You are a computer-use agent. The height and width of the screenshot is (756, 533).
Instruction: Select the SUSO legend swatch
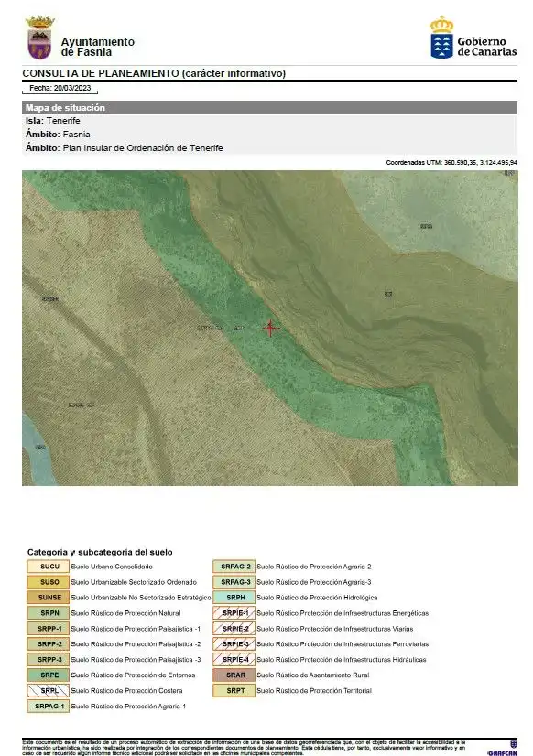click(49, 582)
